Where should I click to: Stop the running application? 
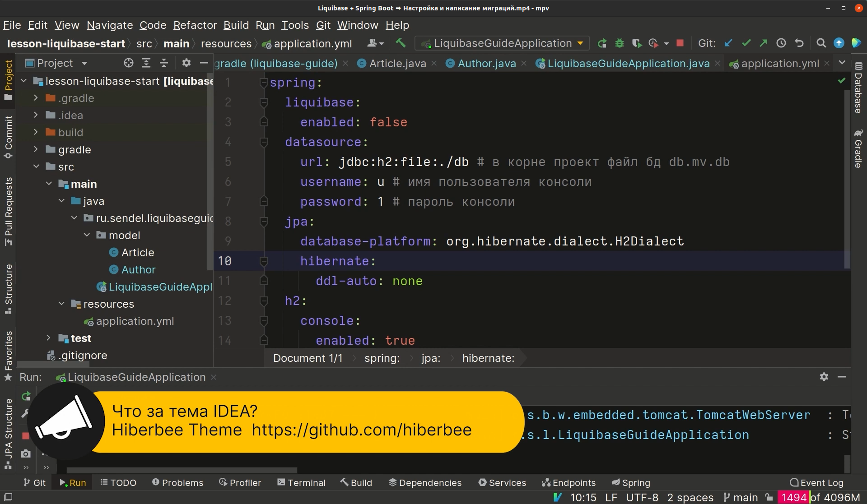pos(680,43)
